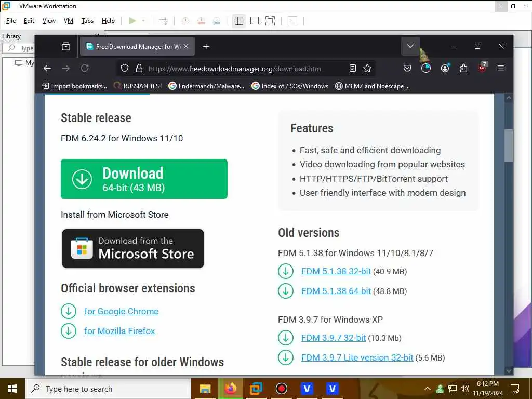Click the Firefox reload icon

pyautogui.click(x=85, y=68)
